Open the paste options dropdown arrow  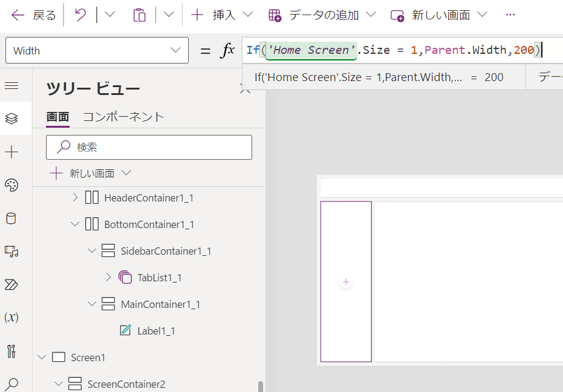169,15
